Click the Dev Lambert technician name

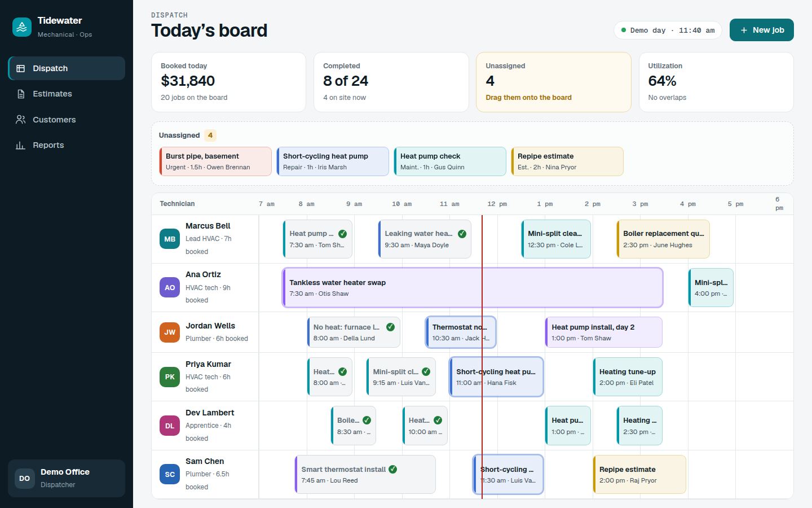coord(210,413)
